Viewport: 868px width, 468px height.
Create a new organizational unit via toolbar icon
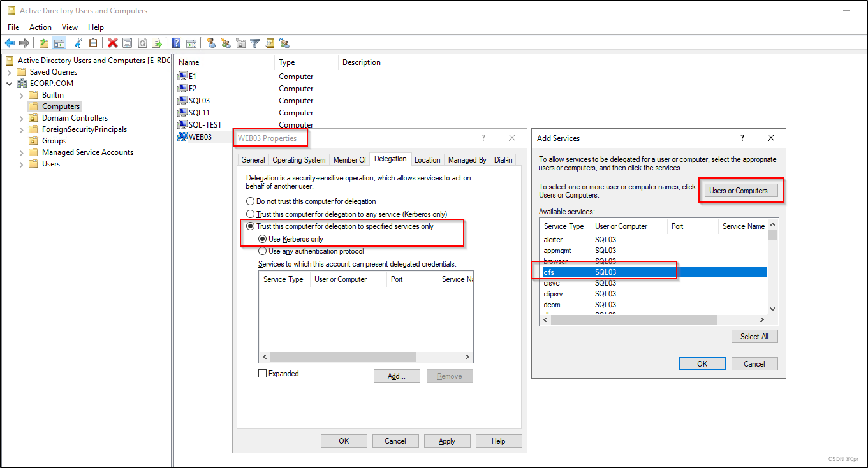point(240,43)
